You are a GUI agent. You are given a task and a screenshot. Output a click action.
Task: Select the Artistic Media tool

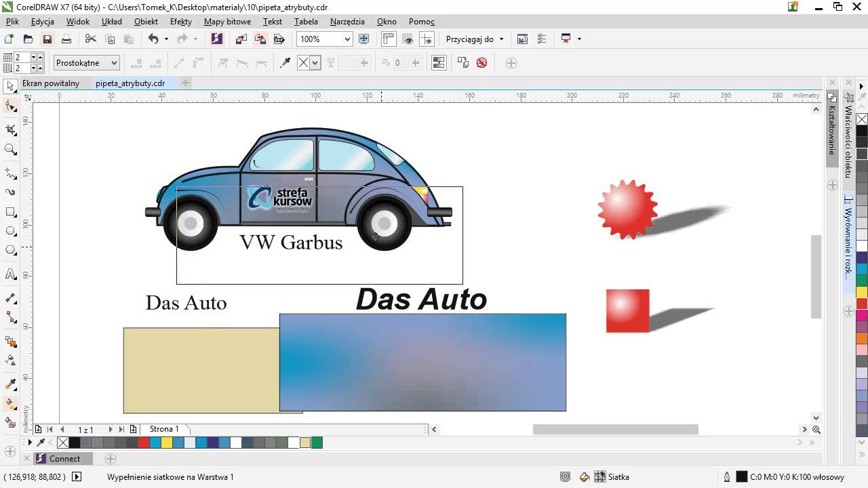pyautogui.click(x=11, y=192)
